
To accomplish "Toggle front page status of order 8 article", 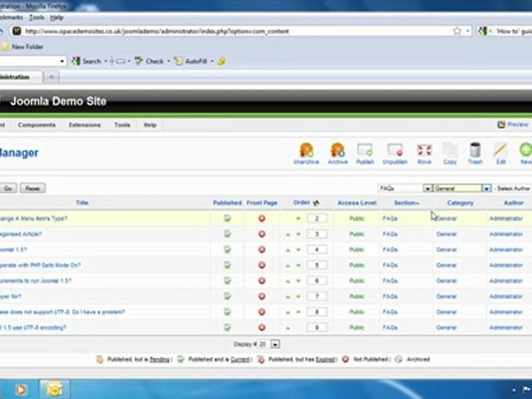I will [x=262, y=312].
